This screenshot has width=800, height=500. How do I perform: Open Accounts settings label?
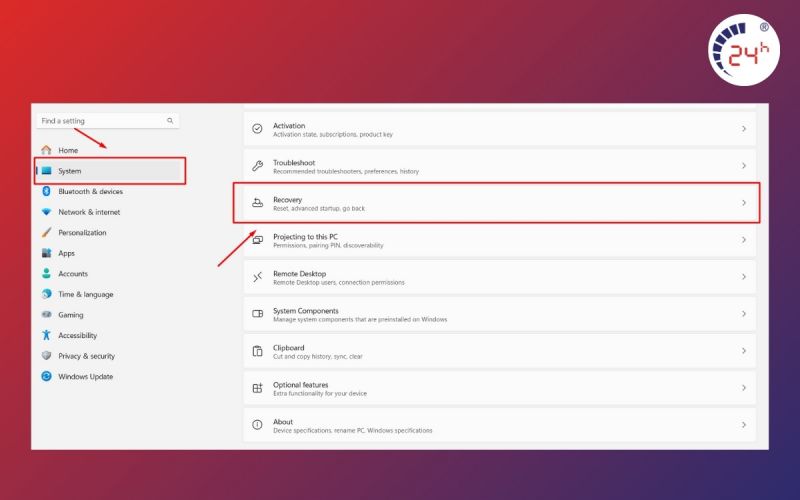[x=73, y=273]
